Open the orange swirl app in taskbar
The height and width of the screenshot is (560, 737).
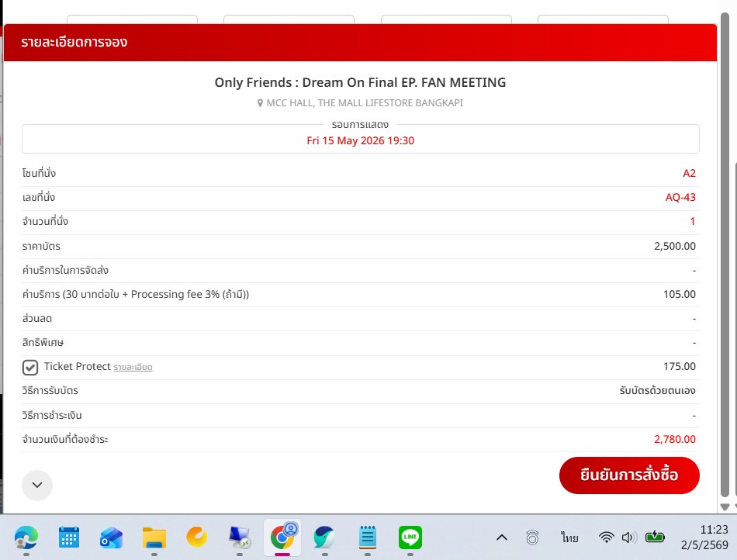197,538
